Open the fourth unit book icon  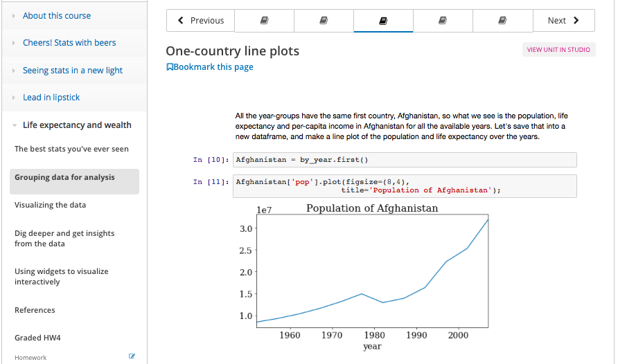[x=443, y=21]
